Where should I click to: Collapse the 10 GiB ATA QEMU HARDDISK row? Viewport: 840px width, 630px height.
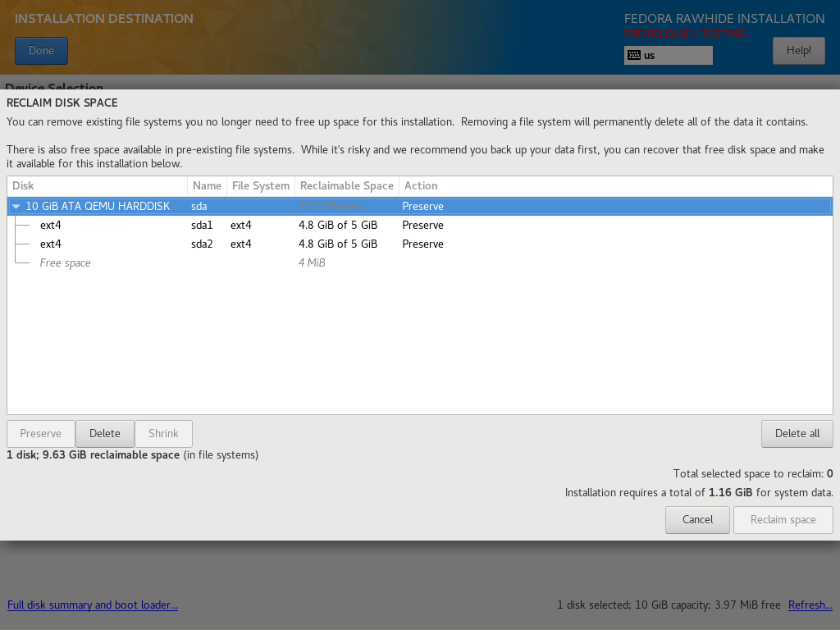click(x=16, y=206)
